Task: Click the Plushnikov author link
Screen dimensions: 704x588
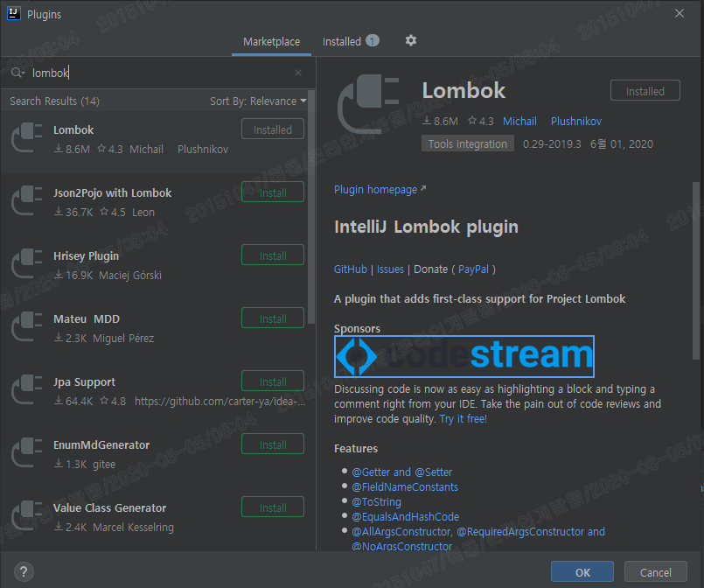Action: pos(576,122)
